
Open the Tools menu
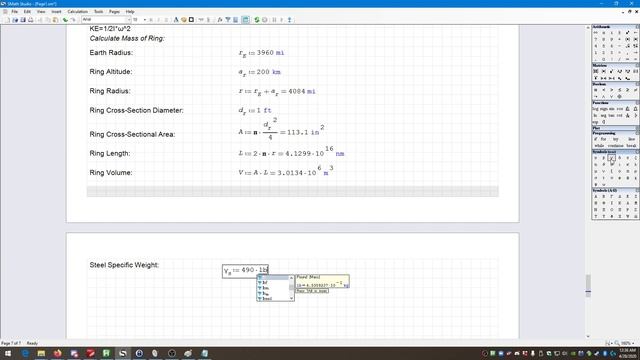(x=98, y=12)
